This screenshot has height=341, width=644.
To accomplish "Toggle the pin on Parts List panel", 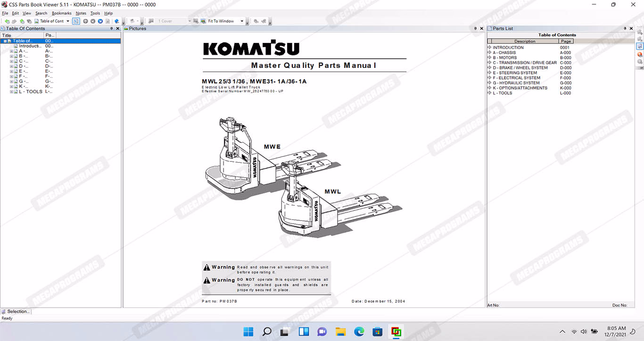I will tap(625, 29).
